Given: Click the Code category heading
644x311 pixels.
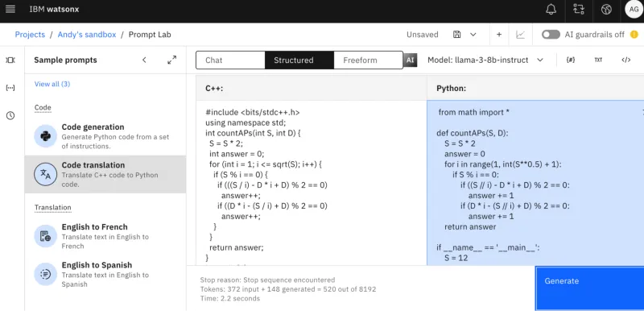Looking at the screenshot, I should click(43, 108).
